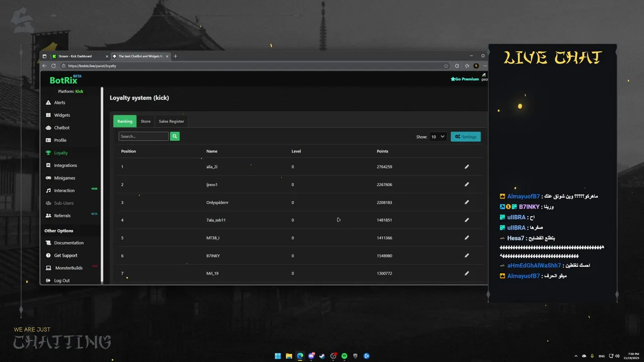Open the Epic Games taskbar icon
Viewport: 644px width, 362px height.
pos(356,356)
